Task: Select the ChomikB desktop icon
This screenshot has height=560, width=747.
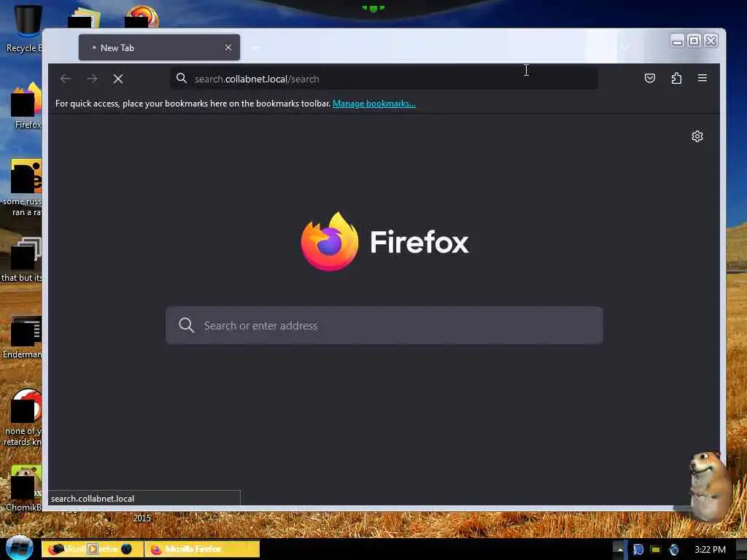Action: coord(24,488)
